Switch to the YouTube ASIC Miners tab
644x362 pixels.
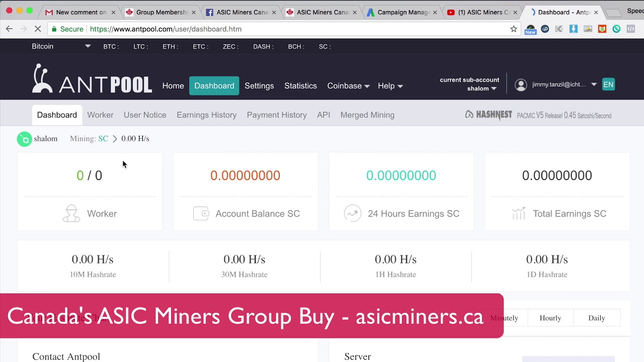point(482,12)
